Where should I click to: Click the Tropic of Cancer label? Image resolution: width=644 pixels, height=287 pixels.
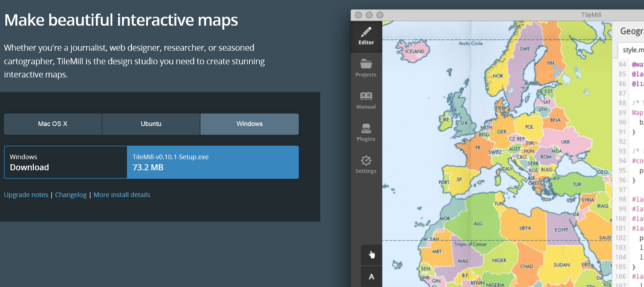(470, 244)
